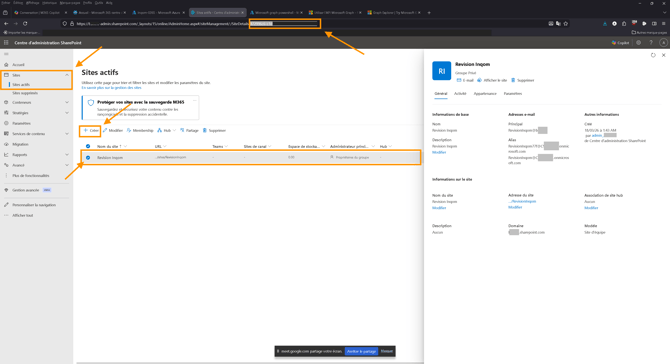Click Modifier under Nom du site
Viewport: 670px width, 364px height.
point(439,208)
